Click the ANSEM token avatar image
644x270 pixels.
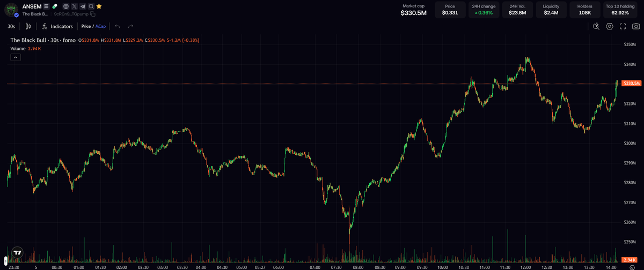(x=11, y=9)
